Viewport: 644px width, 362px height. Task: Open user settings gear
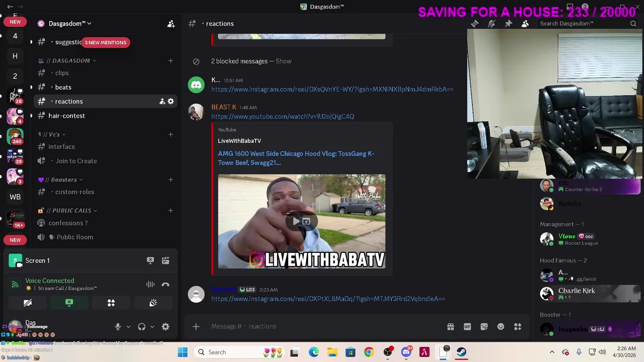[166, 327]
